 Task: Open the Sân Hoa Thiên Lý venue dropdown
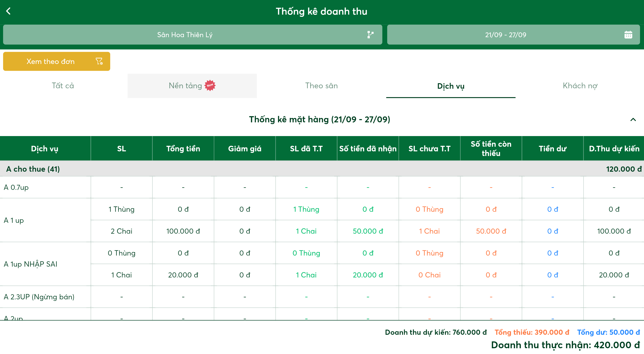(x=193, y=35)
